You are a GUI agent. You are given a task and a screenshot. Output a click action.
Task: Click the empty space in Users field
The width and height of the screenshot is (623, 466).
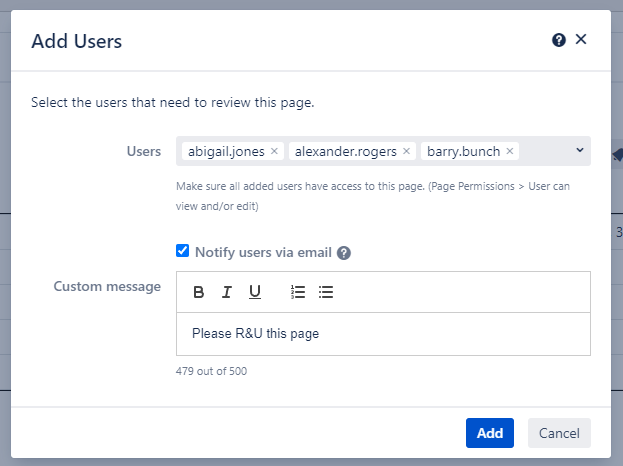pyautogui.click(x=546, y=151)
